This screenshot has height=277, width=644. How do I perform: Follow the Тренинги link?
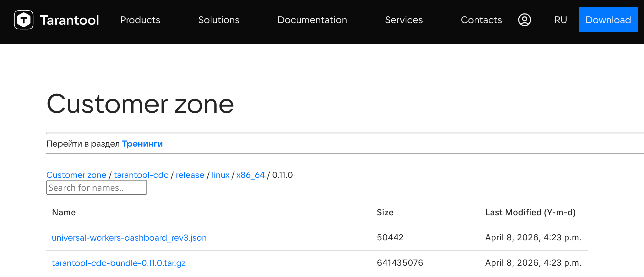coord(142,144)
